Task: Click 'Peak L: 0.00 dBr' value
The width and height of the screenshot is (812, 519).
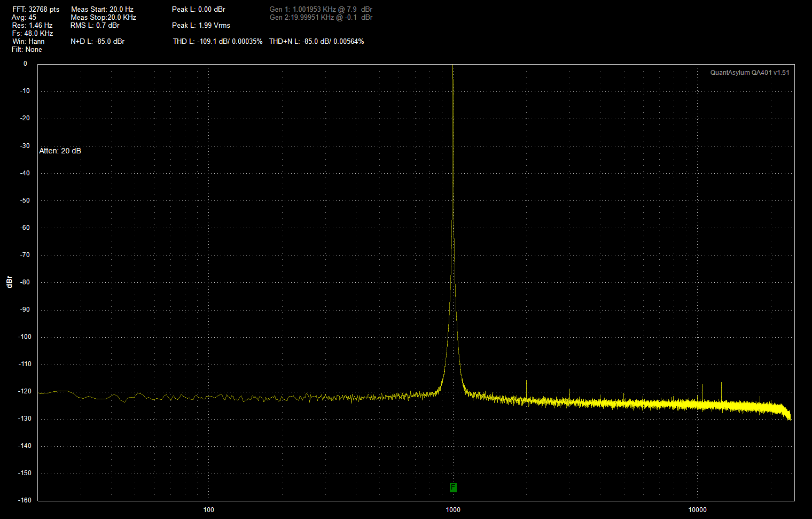Action: coord(199,9)
